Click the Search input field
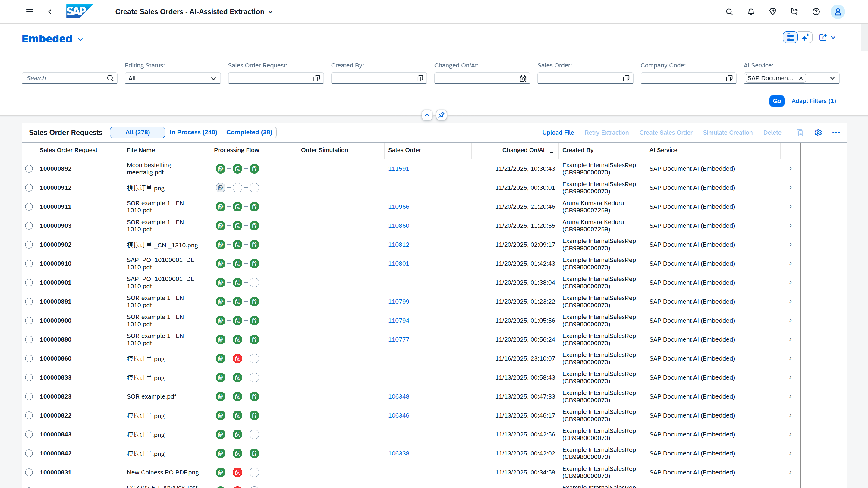This screenshot has width=868, height=488. (66, 78)
